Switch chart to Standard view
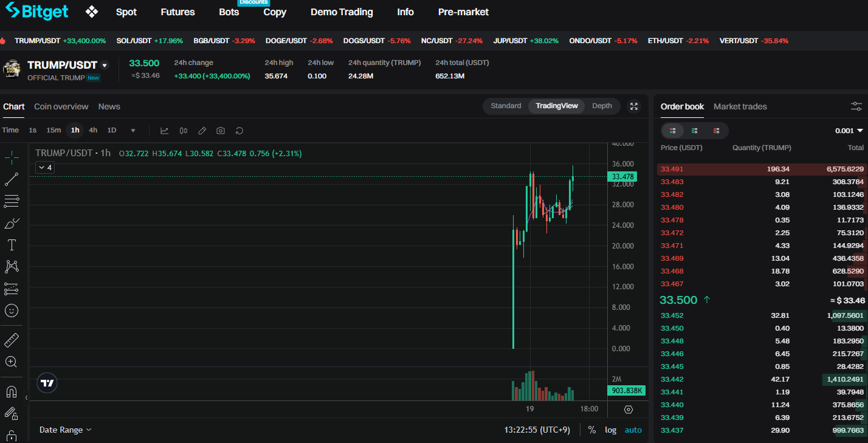The image size is (868, 443). point(506,106)
